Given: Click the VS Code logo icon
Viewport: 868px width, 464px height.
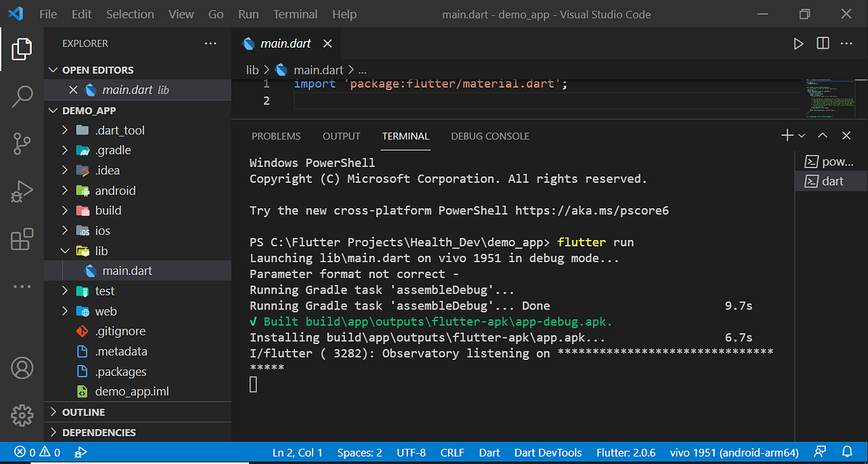Looking at the screenshot, I should pos(17,14).
